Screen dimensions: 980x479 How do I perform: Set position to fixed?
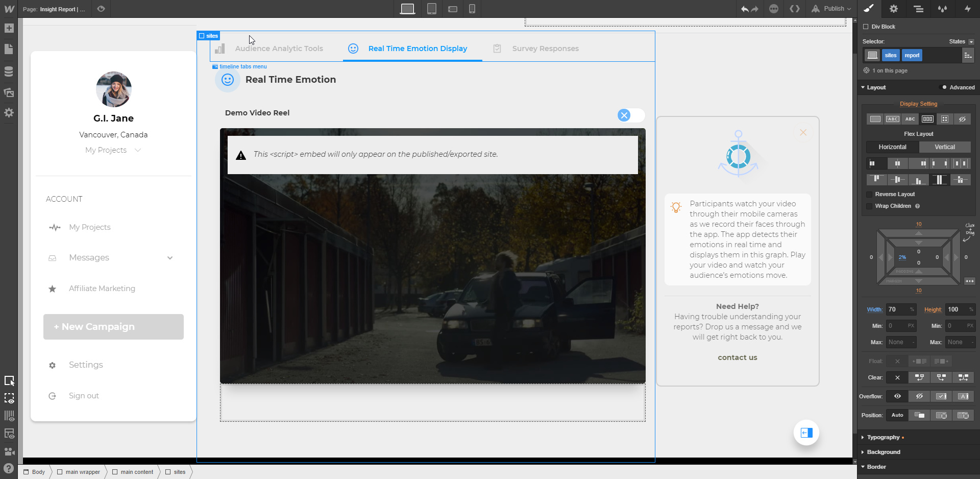pos(963,415)
